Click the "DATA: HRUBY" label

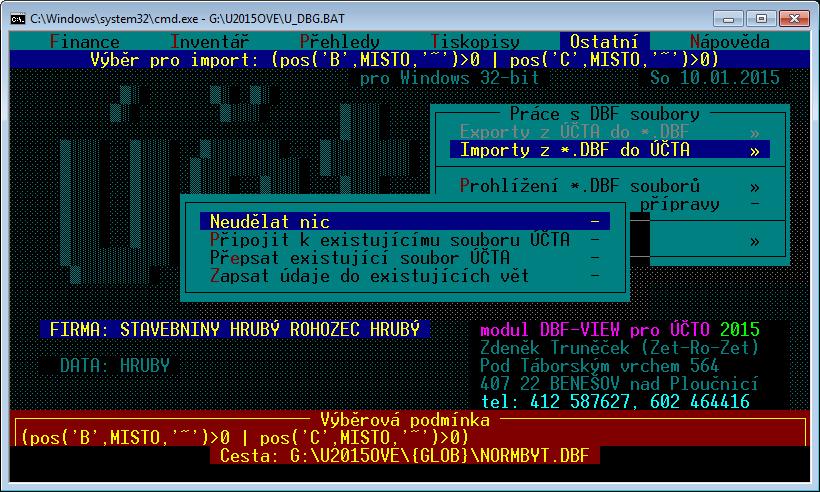(x=115, y=365)
